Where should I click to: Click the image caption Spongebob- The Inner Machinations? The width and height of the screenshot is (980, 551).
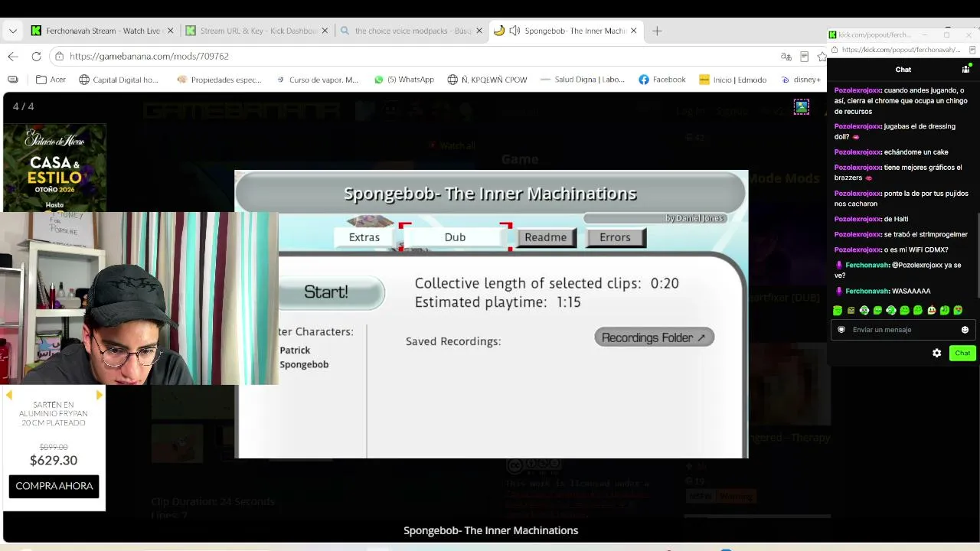pyautogui.click(x=491, y=530)
